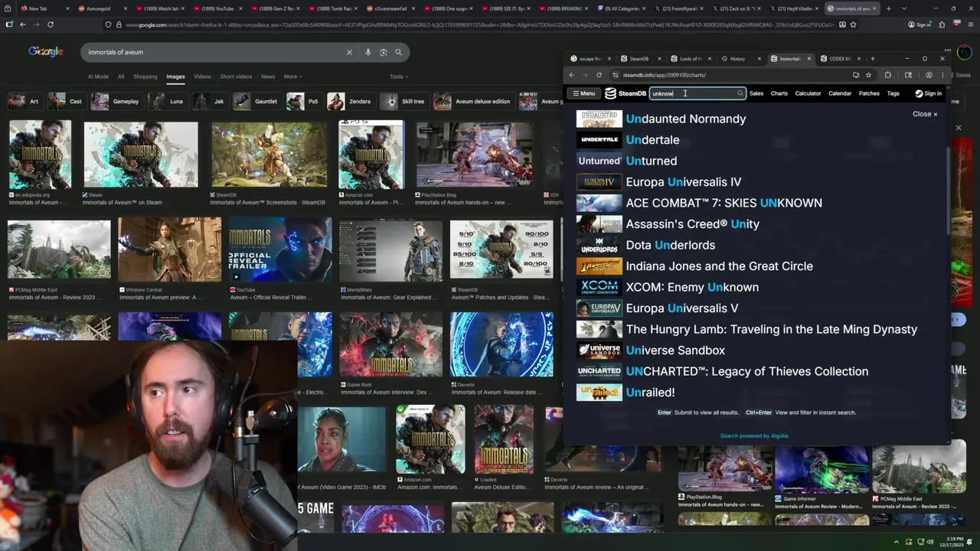Image resolution: width=980 pixels, height=551 pixels.
Task: Reload the SteamDB page in Chrome
Action: click(x=599, y=75)
